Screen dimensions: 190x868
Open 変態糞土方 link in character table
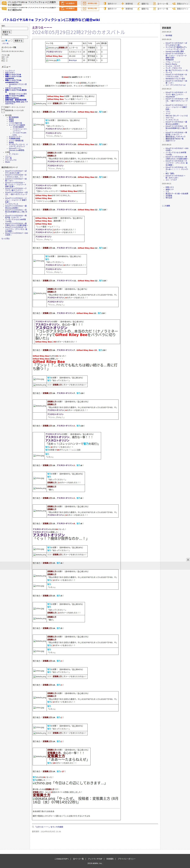point(63,48)
